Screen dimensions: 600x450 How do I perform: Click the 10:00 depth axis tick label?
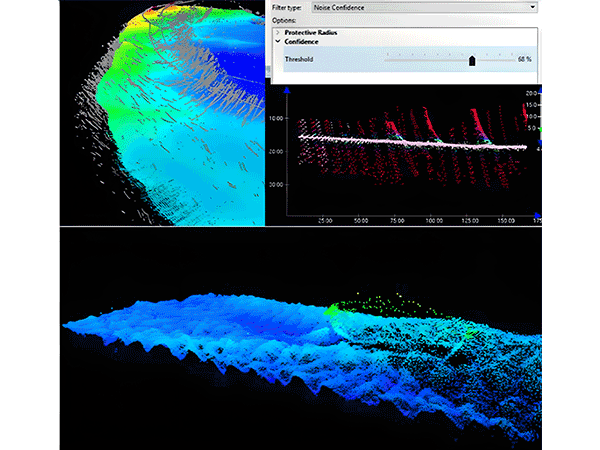pos(277,118)
